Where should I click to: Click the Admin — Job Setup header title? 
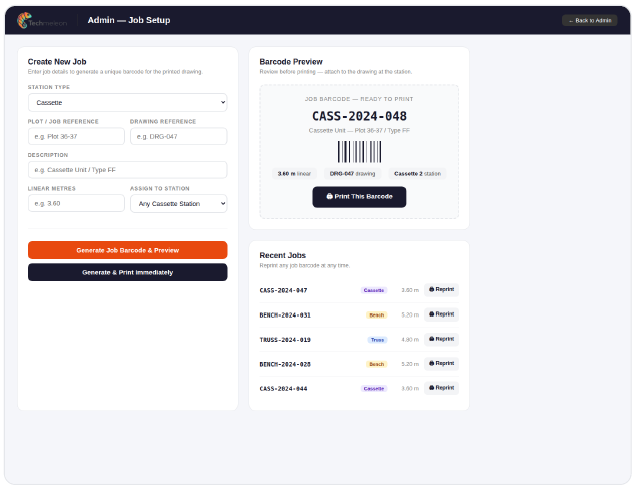(x=129, y=20)
